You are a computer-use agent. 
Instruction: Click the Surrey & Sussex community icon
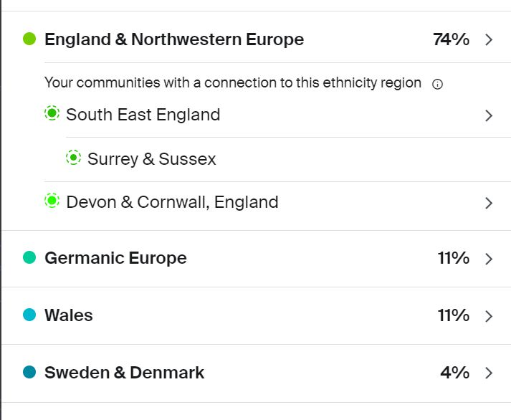click(x=73, y=158)
